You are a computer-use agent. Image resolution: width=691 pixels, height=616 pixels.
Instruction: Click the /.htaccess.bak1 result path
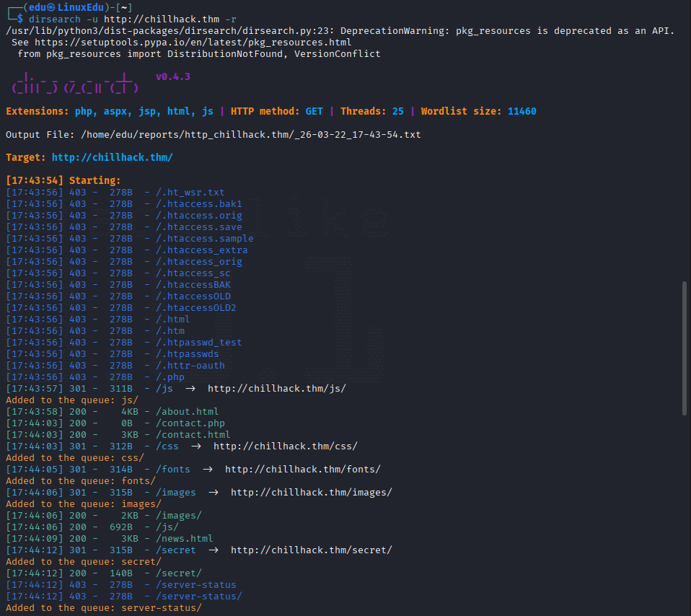(x=199, y=204)
